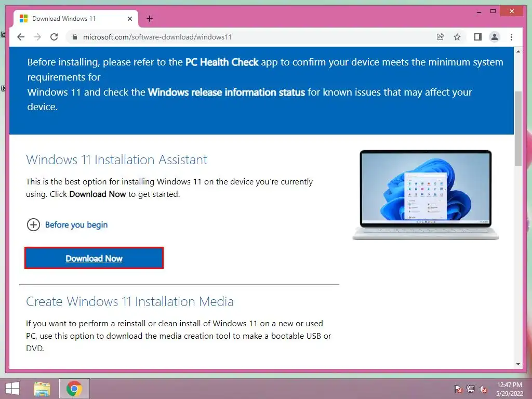The image size is (532, 399).
Task: Click the Before you begin text link
Action: pos(76,224)
